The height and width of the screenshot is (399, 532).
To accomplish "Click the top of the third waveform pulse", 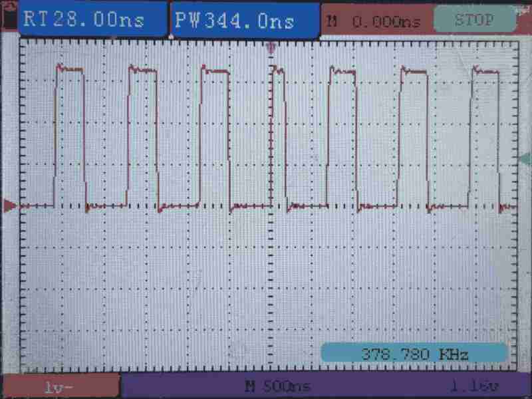I will pos(214,70).
